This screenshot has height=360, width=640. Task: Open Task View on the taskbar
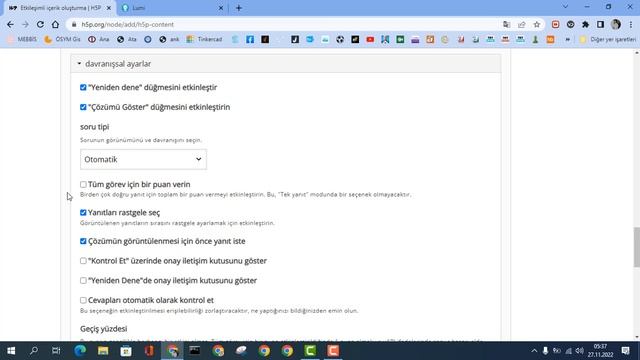click(x=56, y=351)
